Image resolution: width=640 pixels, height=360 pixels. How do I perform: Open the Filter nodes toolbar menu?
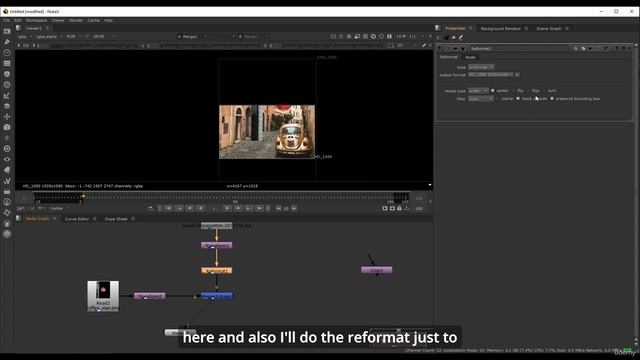[x=7, y=84]
